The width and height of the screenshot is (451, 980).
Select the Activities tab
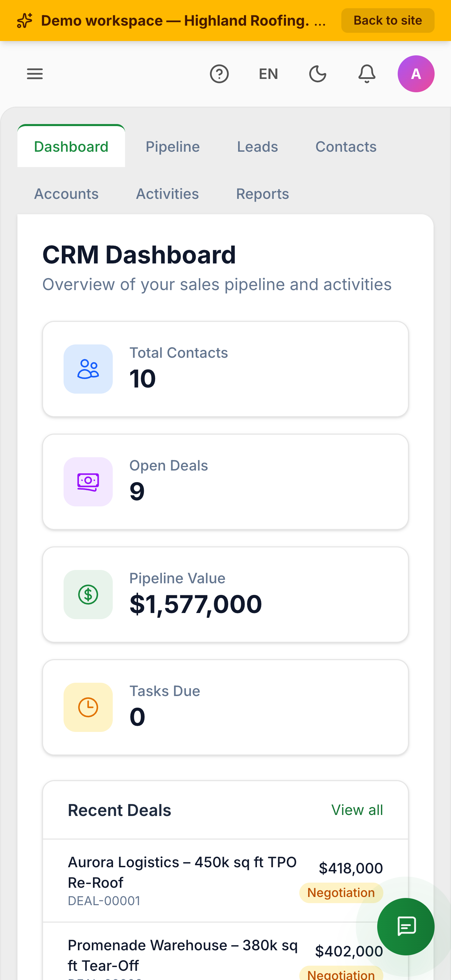click(x=167, y=194)
